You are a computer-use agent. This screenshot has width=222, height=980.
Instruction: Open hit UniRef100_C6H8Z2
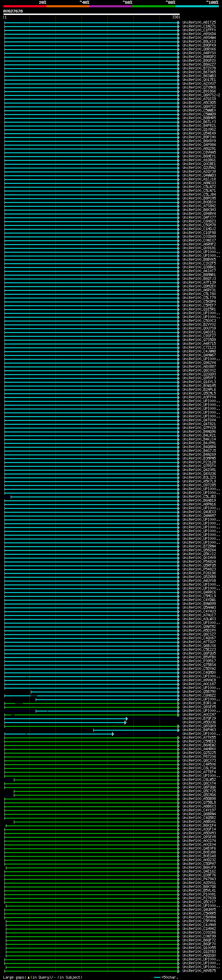tap(199, 695)
